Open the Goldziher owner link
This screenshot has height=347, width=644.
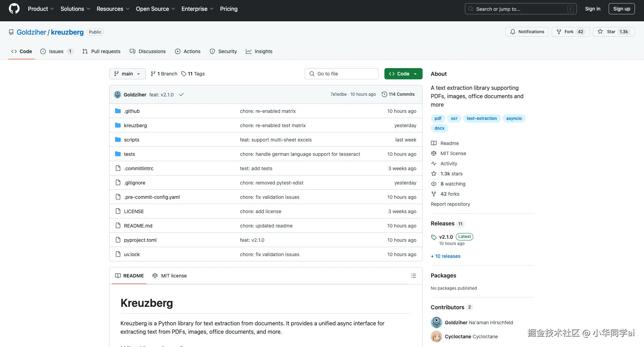[x=31, y=32]
